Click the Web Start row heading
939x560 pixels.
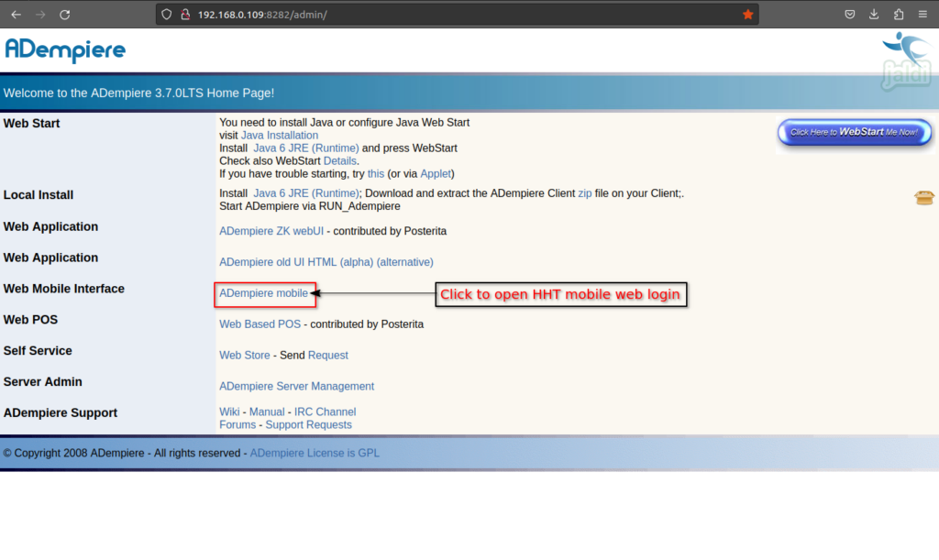point(32,123)
